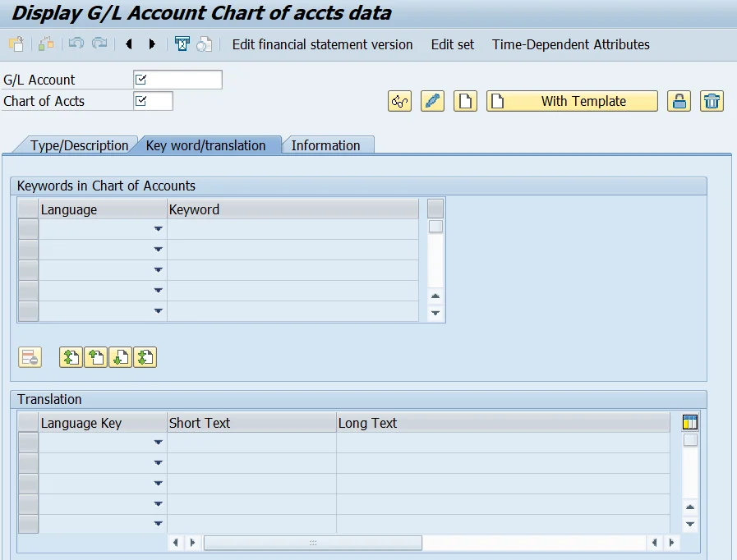Open Language Key dropdown in first Translation row

pos(158,443)
